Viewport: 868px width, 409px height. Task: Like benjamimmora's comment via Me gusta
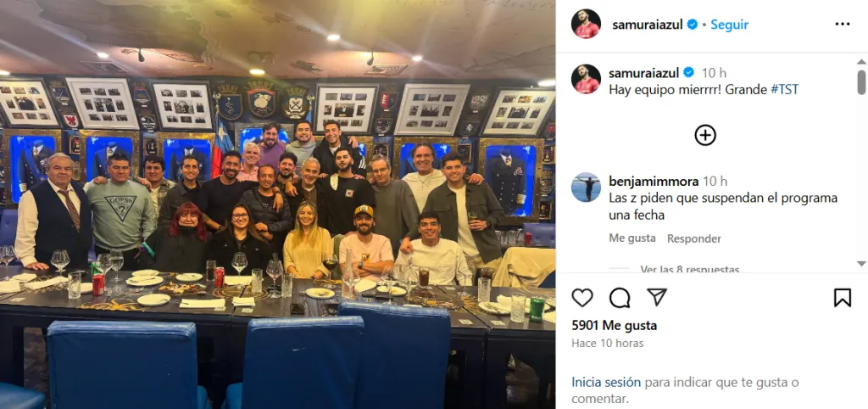[x=632, y=238]
